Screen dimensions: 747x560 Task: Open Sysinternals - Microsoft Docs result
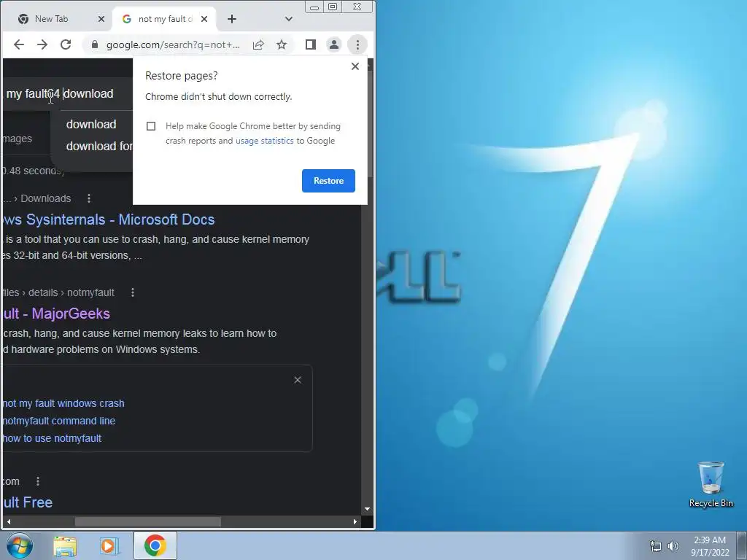[x=108, y=219]
